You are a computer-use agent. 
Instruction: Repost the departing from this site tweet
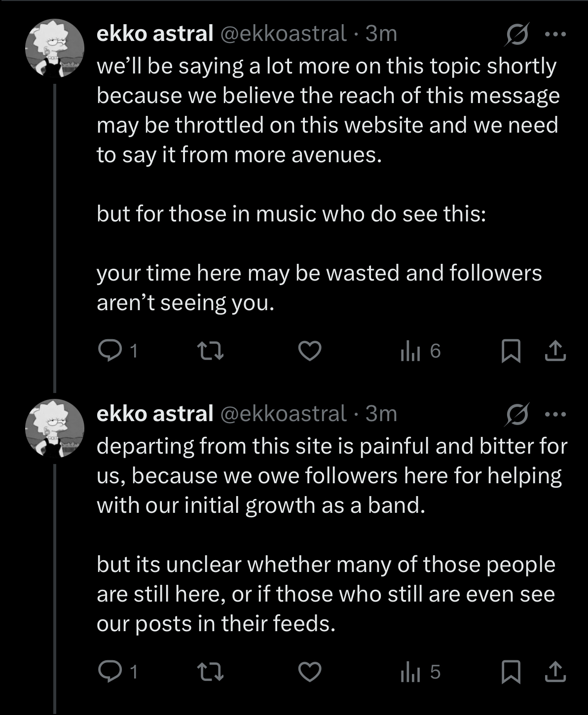[x=210, y=672]
